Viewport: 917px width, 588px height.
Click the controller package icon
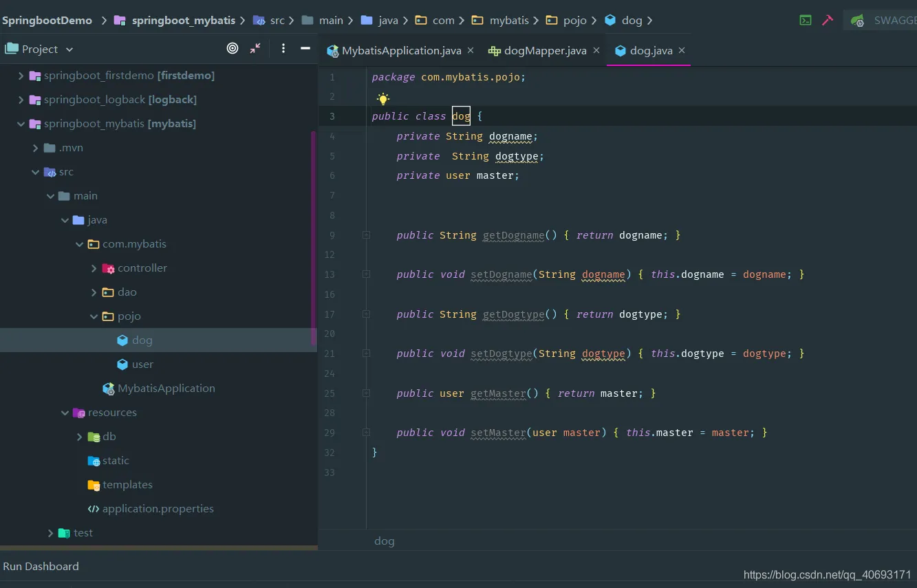[x=108, y=268]
